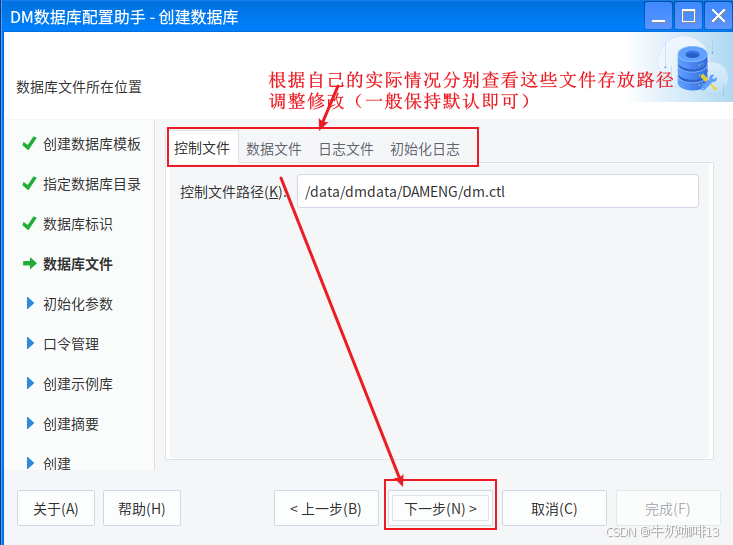
Task: Click the 控制文件路径(K) label
Action: point(232,192)
